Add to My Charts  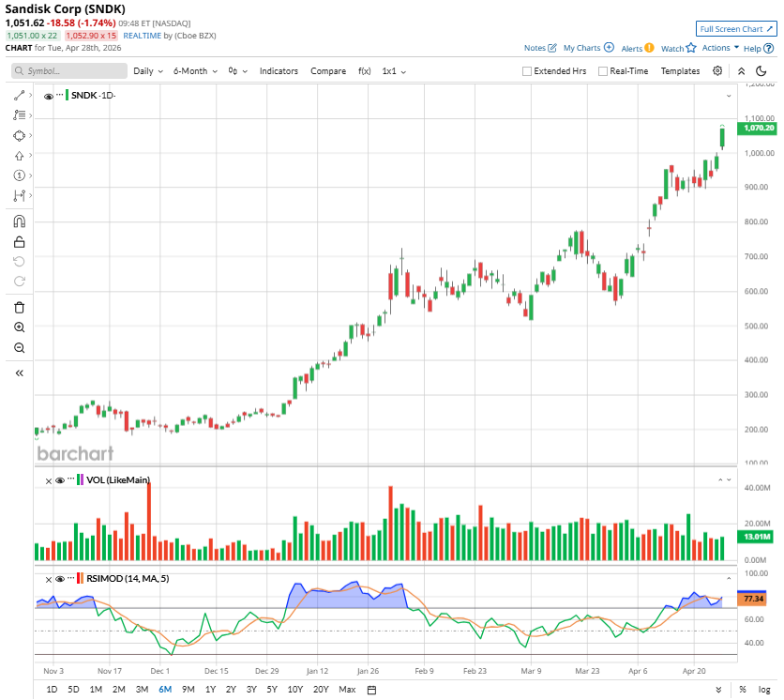589,48
